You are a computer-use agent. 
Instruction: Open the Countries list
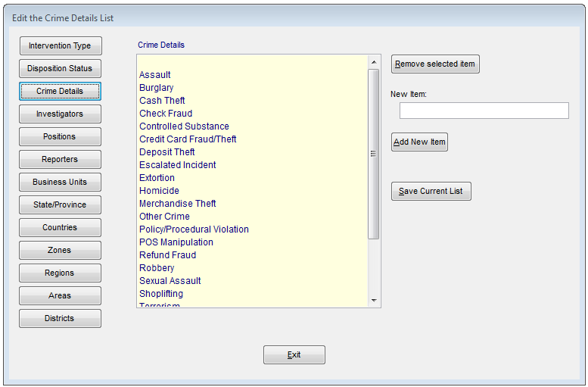point(60,227)
